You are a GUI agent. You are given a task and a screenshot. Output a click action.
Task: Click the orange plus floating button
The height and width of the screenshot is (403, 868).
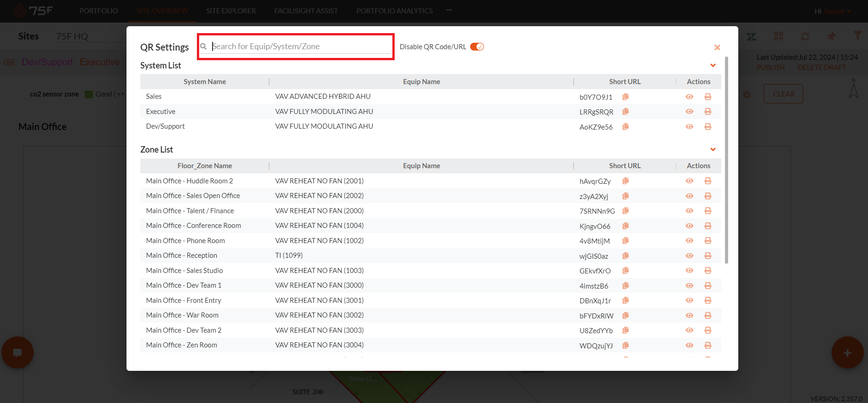[847, 352]
